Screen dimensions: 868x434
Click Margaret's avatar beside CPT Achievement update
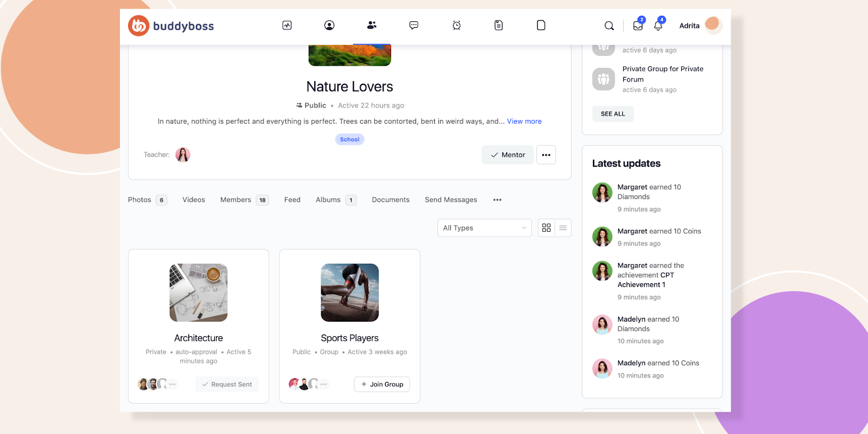tap(602, 271)
